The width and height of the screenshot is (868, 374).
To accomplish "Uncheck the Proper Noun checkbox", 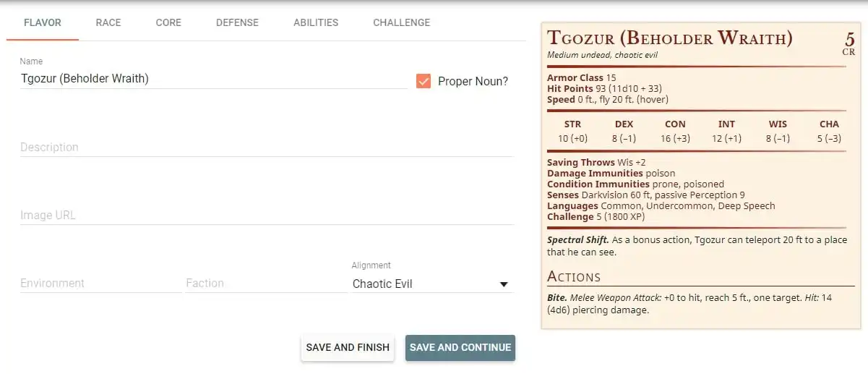I will click(x=424, y=81).
